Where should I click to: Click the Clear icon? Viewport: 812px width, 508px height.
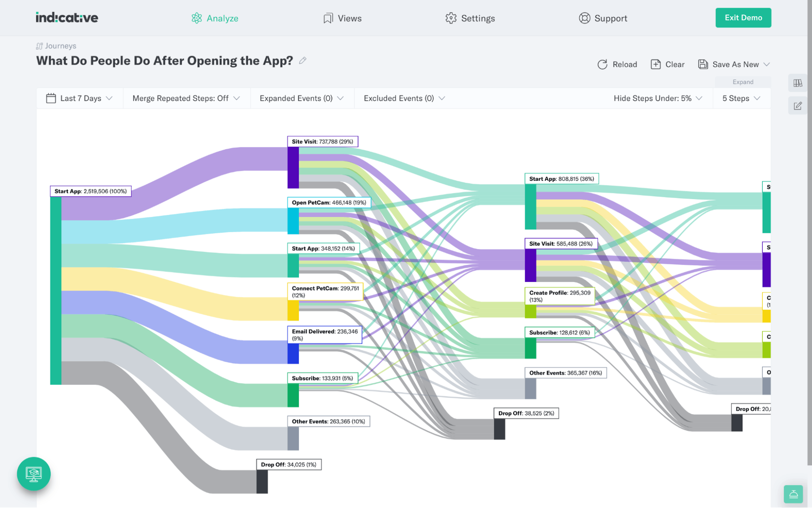[656, 65]
